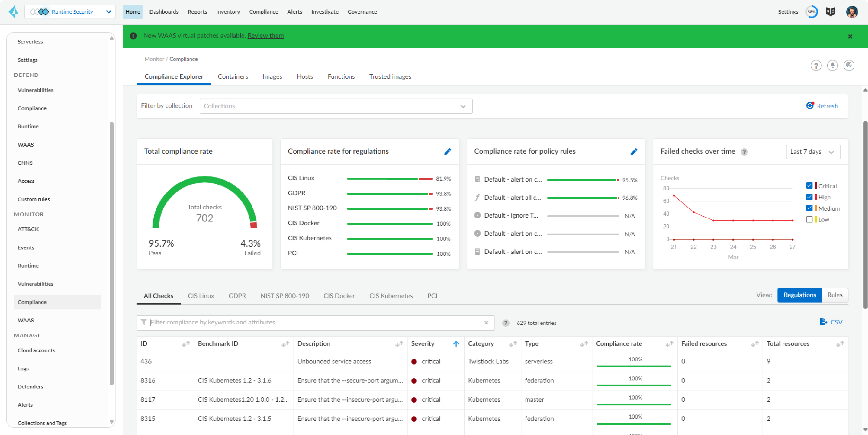Image resolution: width=868 pixels, height=435 pixels.
Task: Click the circular scan radar icon
Action: pyautogui.click(x=848, y=65)
